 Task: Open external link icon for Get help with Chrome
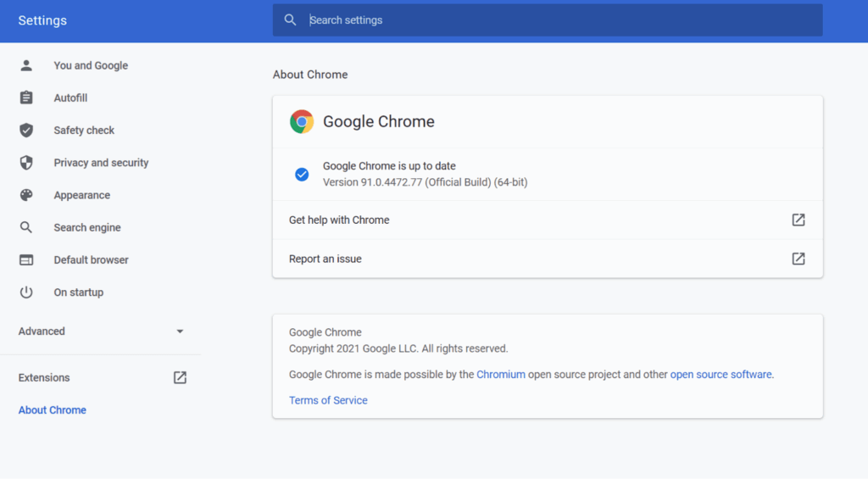click(x=798, y=220)
